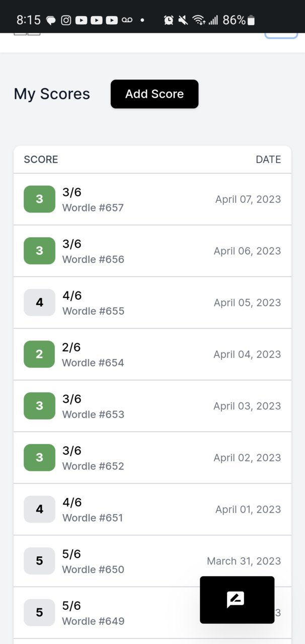Click the March 31, 2023 date
Screen dimensions: 305x644
(x=244, y=561)
